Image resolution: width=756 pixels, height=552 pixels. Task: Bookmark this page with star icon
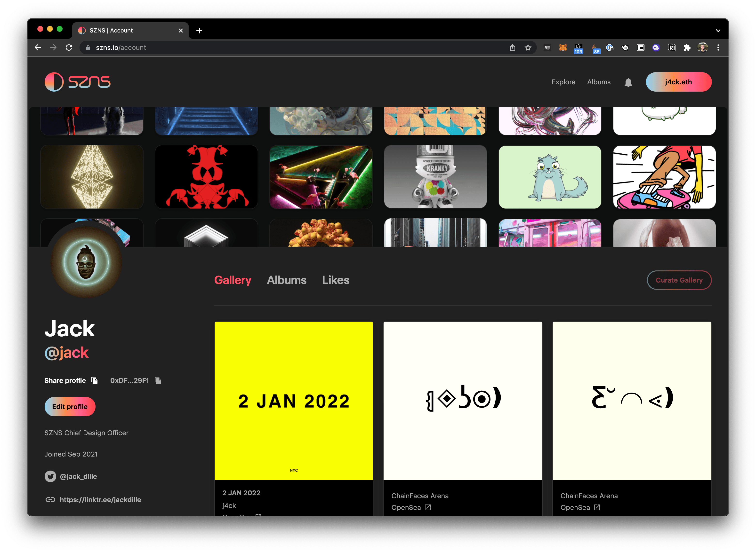tap(528, 47)
